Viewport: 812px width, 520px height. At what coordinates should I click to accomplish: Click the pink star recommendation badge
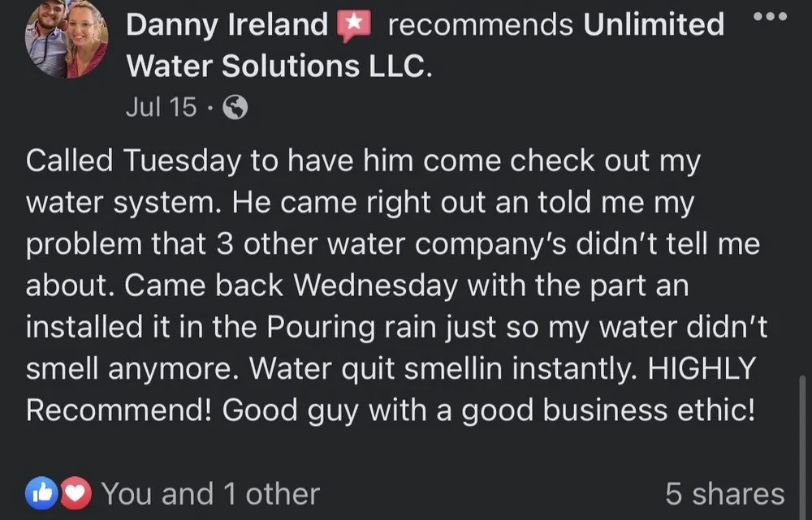[354, 23]
